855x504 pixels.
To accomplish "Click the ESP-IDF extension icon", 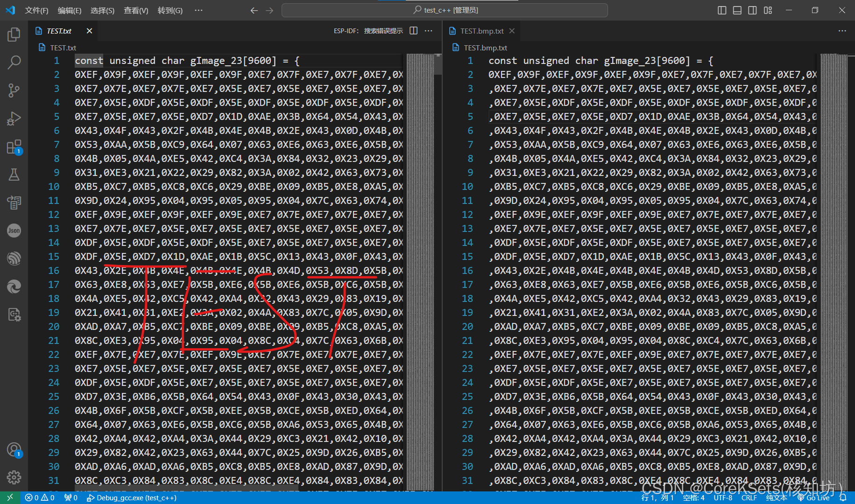I will (x=14, y=258).
